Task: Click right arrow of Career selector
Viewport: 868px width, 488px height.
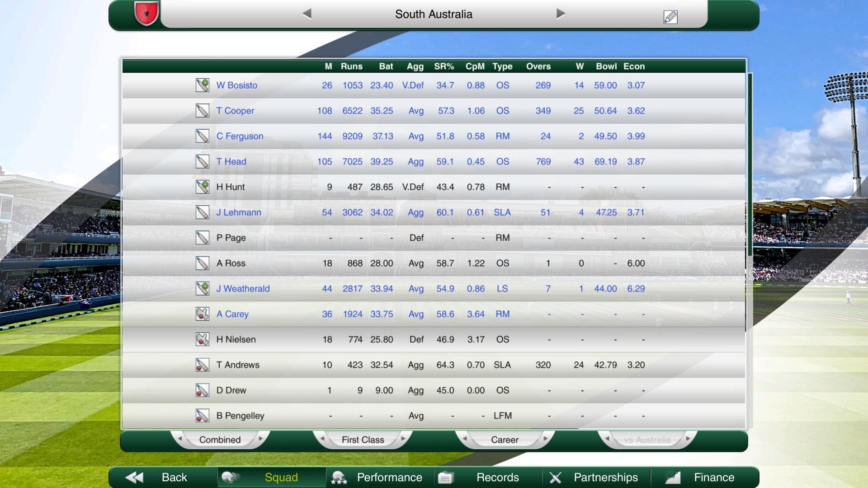Action: 546,439
